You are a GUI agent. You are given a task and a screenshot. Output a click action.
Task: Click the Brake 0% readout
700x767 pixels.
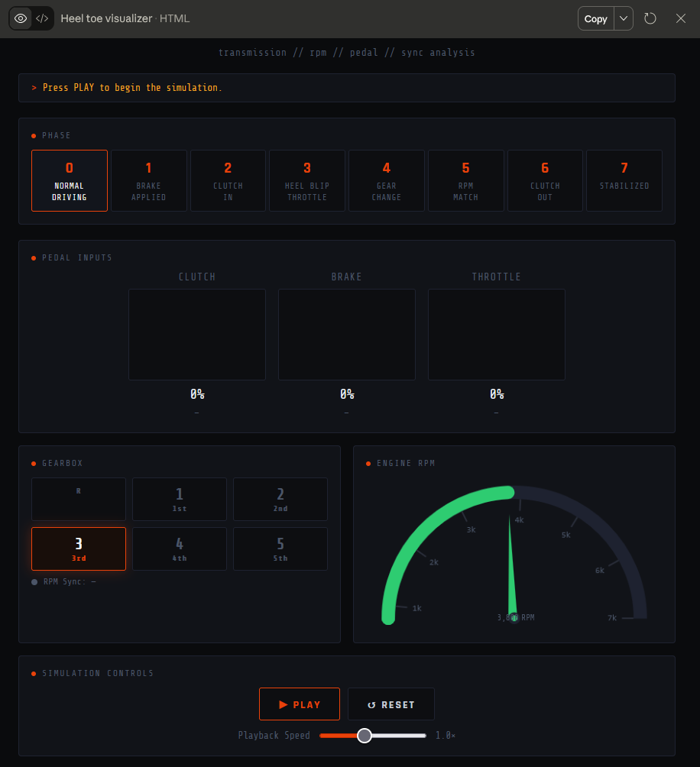click(x=347, y=394)
